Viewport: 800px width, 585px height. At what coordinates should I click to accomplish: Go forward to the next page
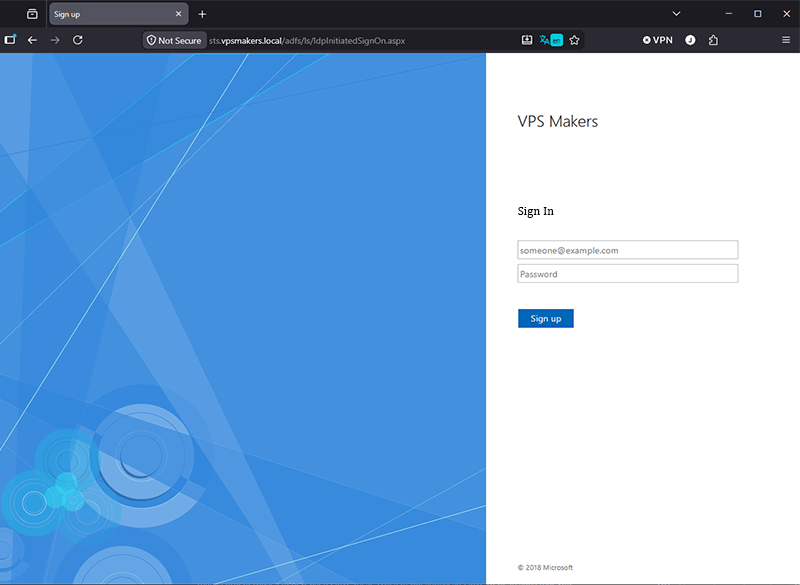[55, 40]
